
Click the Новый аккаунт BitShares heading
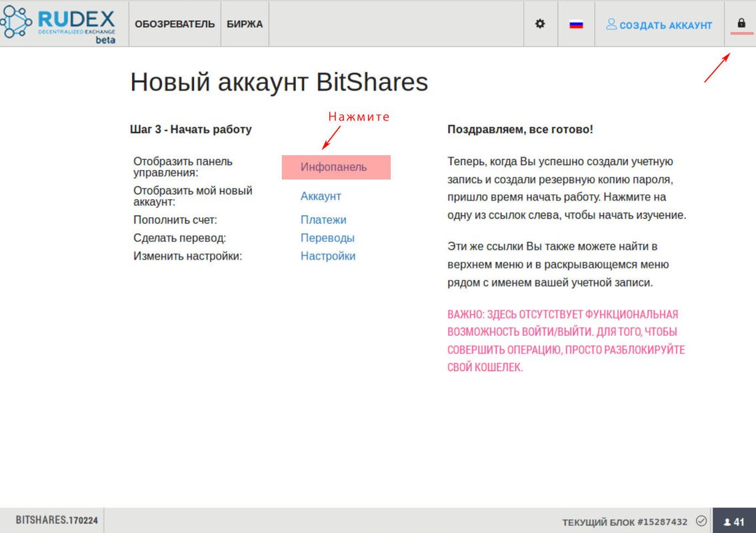(279, 82)
